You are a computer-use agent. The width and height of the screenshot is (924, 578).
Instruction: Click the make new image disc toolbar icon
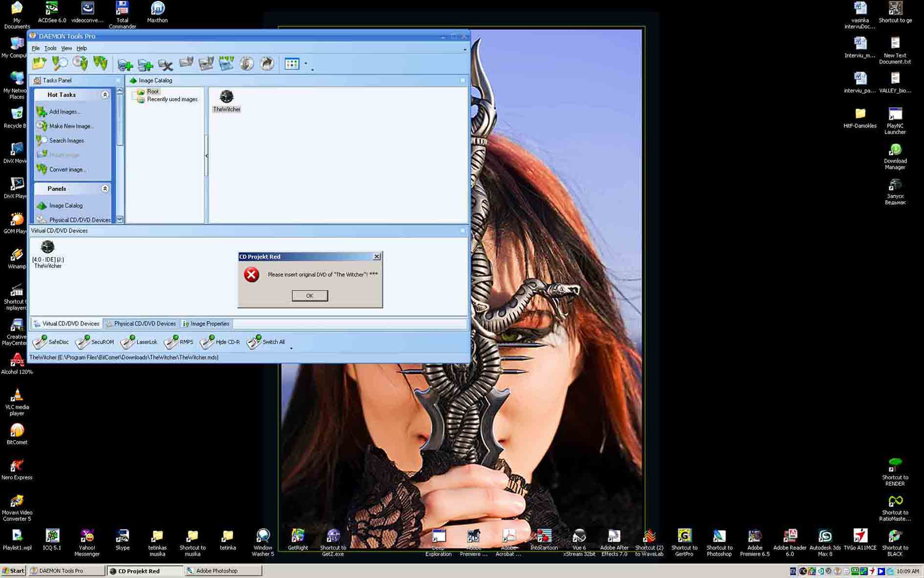[80, 63]
